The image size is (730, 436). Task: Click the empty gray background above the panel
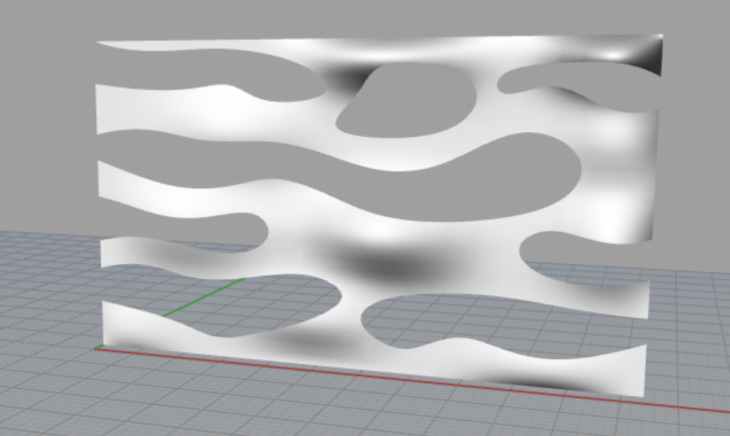[360, 15]
